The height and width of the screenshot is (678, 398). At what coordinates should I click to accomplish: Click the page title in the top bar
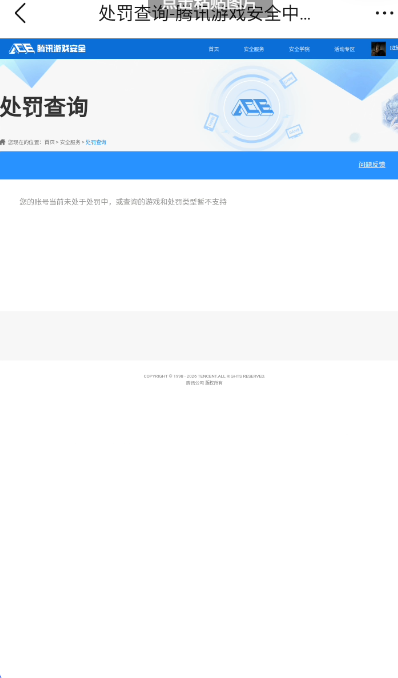click(x=204, y=13)
